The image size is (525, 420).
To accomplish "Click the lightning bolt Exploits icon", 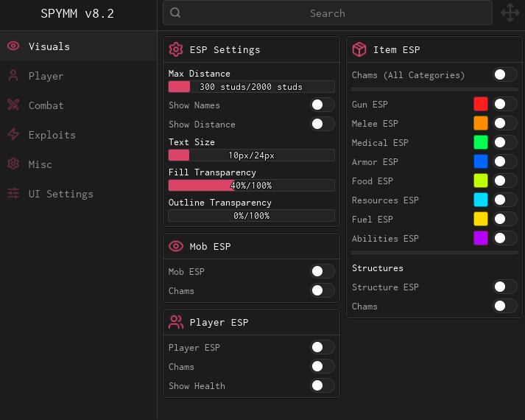I will [x=13, y=135].
